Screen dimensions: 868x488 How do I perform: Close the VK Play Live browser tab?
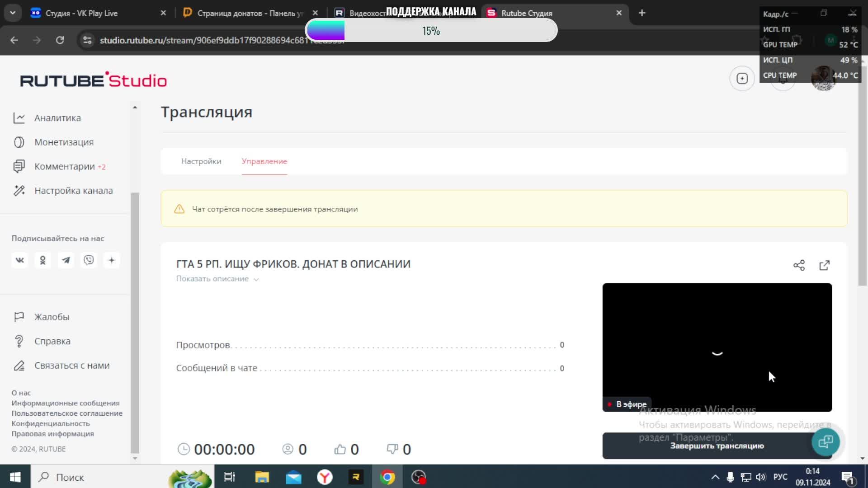pos(163,13)
